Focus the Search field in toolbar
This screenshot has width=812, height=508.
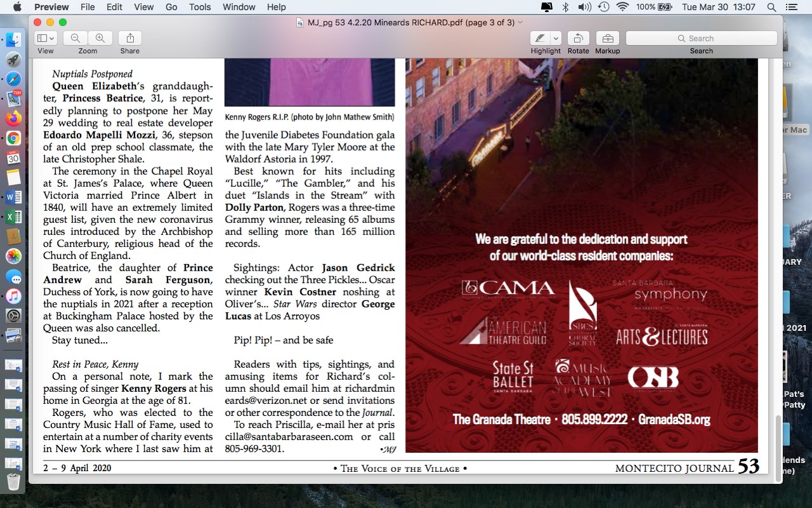click(701, 38)
